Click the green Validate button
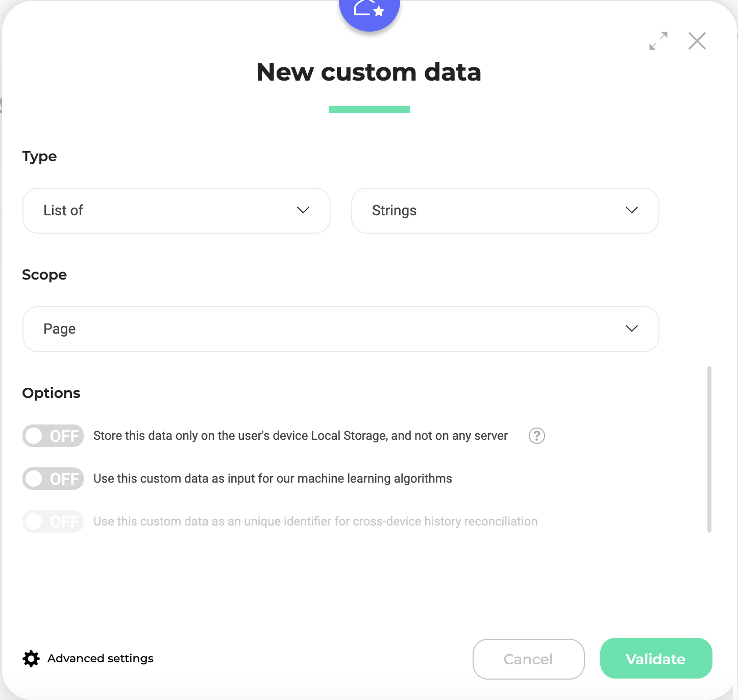The width and height of the screenshot is (738, 700). click(x=656, y=659)
